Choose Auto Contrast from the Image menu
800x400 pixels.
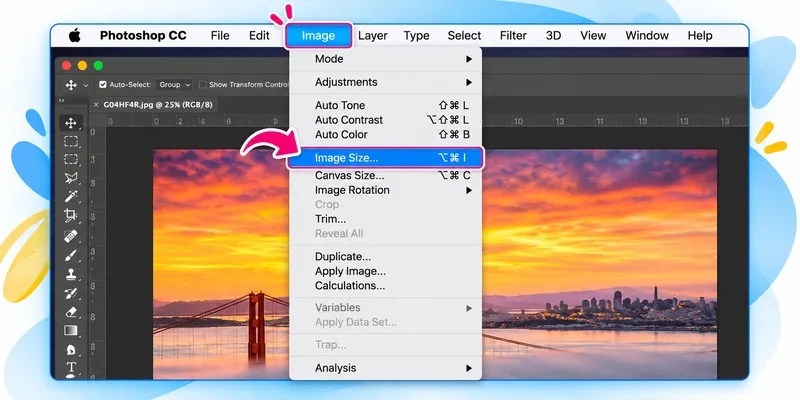[386, 120]
